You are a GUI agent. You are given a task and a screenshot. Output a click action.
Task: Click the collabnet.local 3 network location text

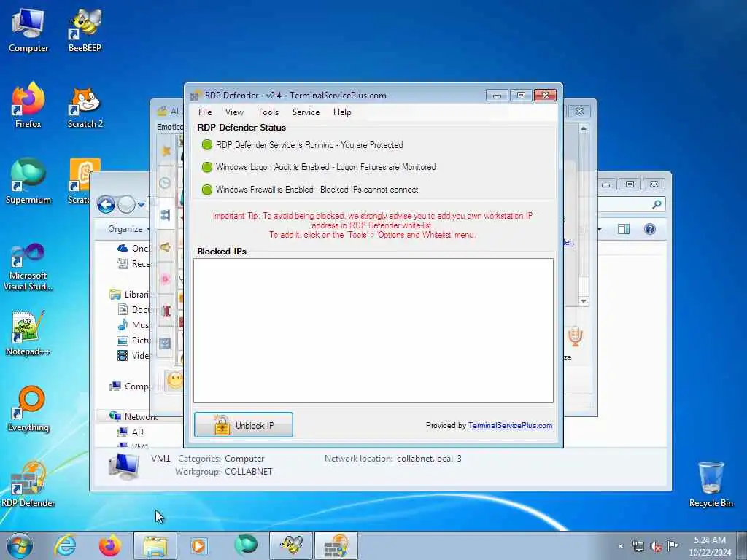(429, 459)
